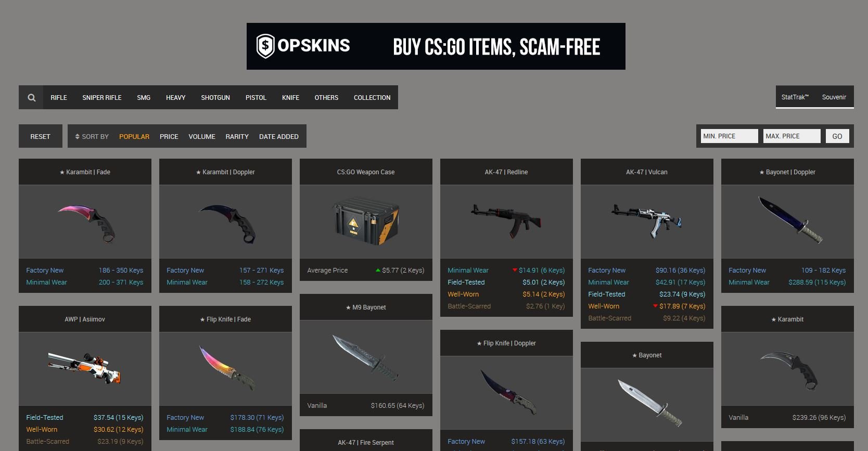Expand the Knife category menu
The width and height of the screenshot is (868, 451).
[x=290, y=97]
